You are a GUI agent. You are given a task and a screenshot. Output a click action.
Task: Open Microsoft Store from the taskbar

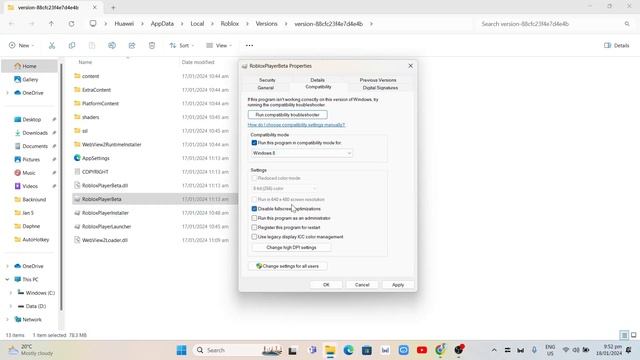click(x=367, y=350)
